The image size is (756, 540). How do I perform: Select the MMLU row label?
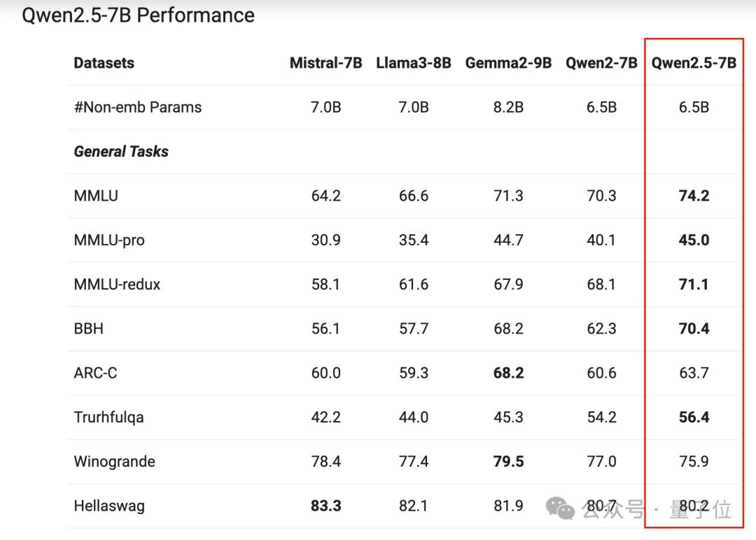[x=96, y=196]
